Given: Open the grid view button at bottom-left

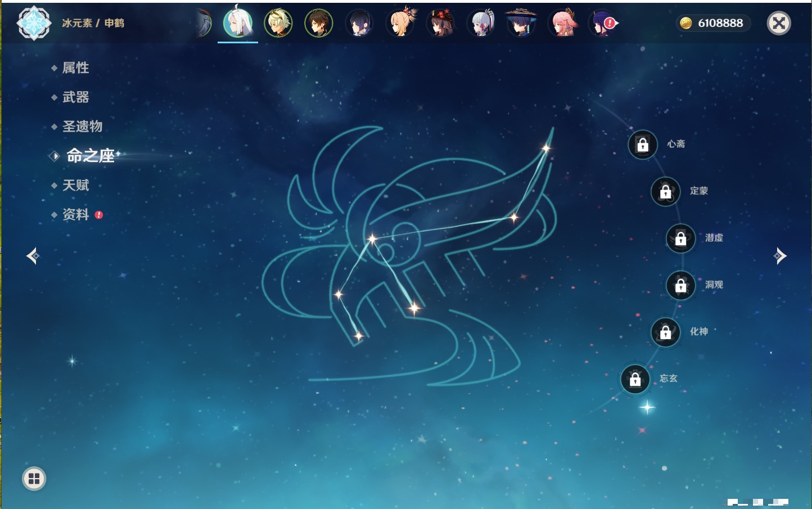Looking at the screenshot, I should coord(34,479).
